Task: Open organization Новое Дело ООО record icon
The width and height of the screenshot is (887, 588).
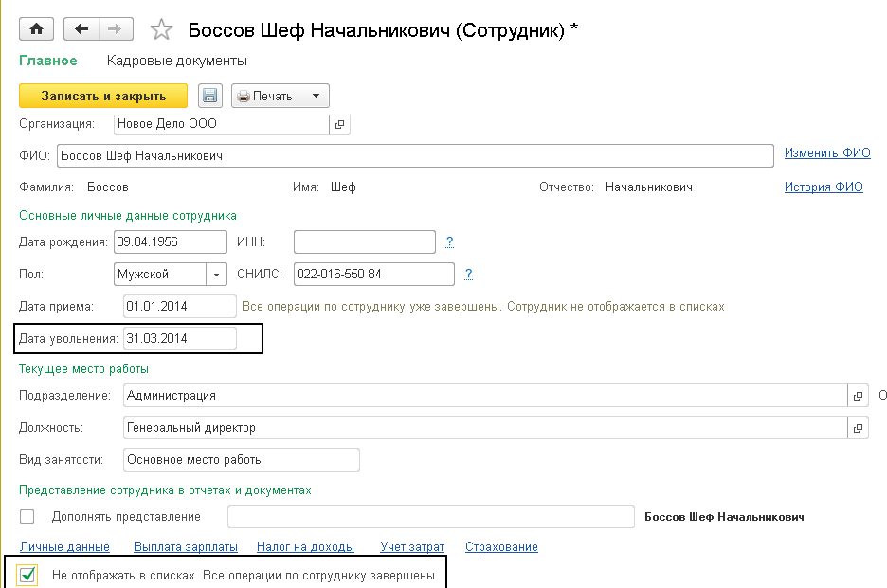Action: (x=340, y=124)
